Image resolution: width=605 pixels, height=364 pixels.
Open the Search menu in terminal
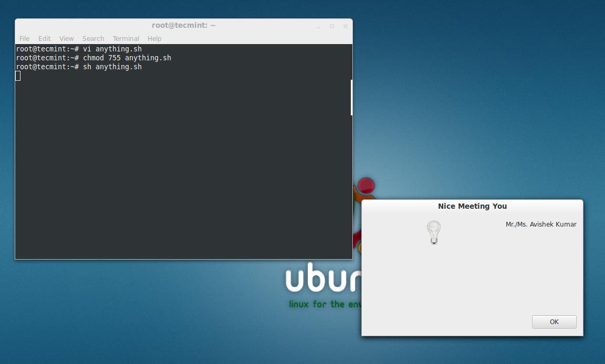pos(93,38)
